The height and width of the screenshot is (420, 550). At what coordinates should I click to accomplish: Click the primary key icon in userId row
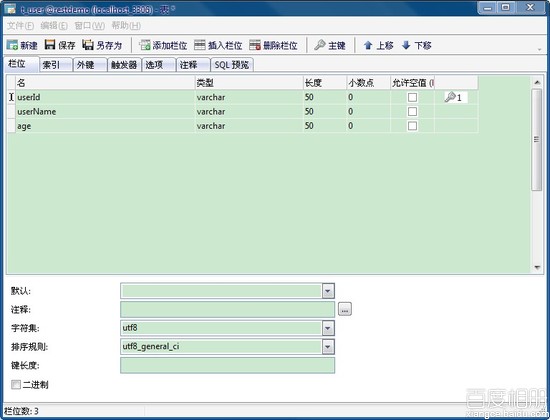[x=450, y=97]
